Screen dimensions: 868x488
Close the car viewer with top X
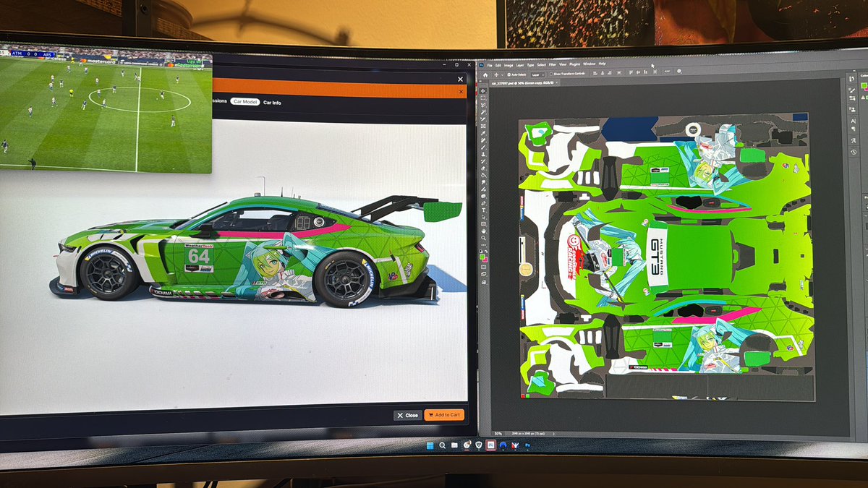pos(460,79)
